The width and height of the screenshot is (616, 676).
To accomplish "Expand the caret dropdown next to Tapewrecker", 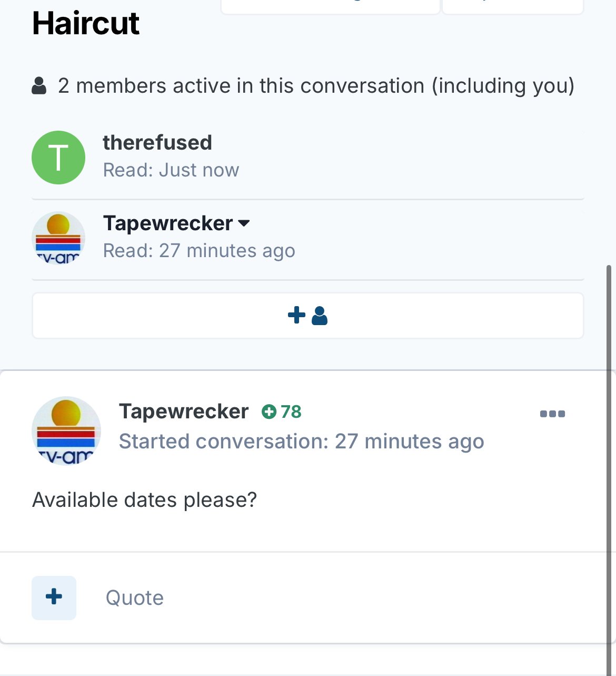I will tap(244, 223).
